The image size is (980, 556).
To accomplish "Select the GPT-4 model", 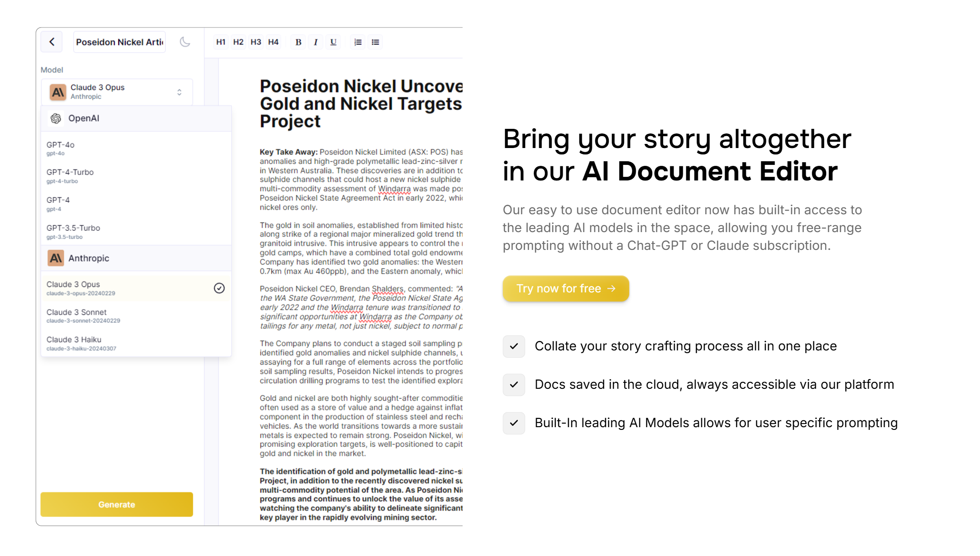I will coord(136,204).
